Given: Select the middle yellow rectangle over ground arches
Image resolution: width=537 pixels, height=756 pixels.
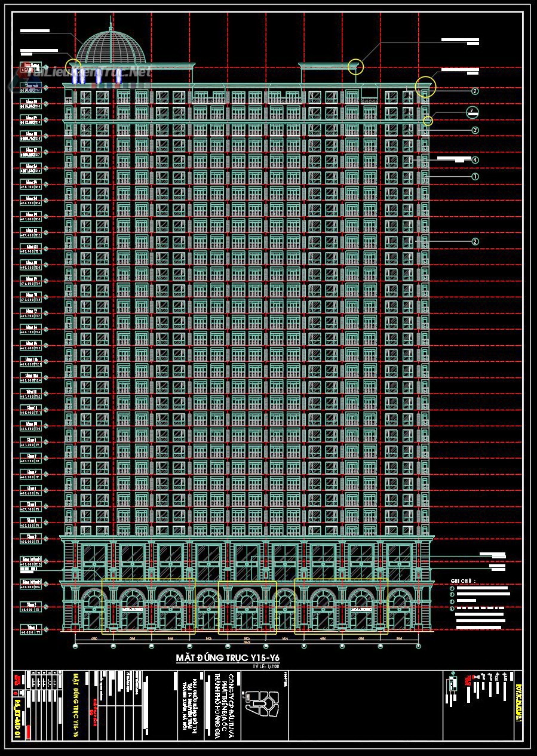Looking at the screenshot, I should coord(247,606).
